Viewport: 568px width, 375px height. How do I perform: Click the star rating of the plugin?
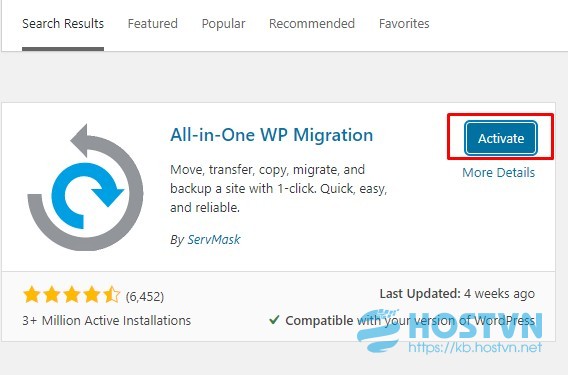(71, 295)
